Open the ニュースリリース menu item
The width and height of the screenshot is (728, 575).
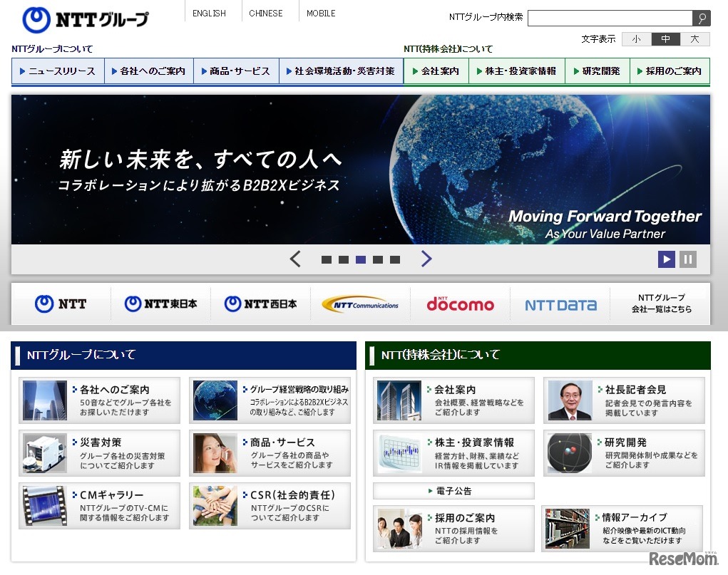pyautogui.click(x=58, y=71)
